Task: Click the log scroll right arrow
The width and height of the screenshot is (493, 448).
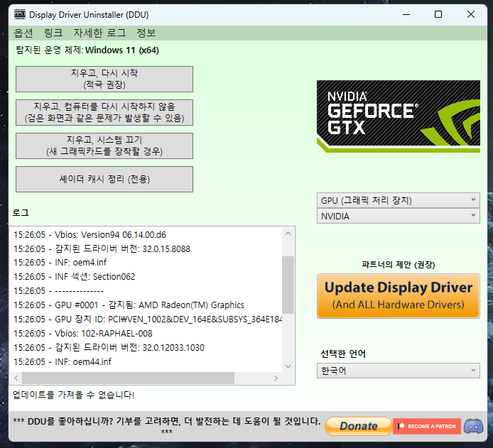Action: pyautogui.click(x=276, y=378)
